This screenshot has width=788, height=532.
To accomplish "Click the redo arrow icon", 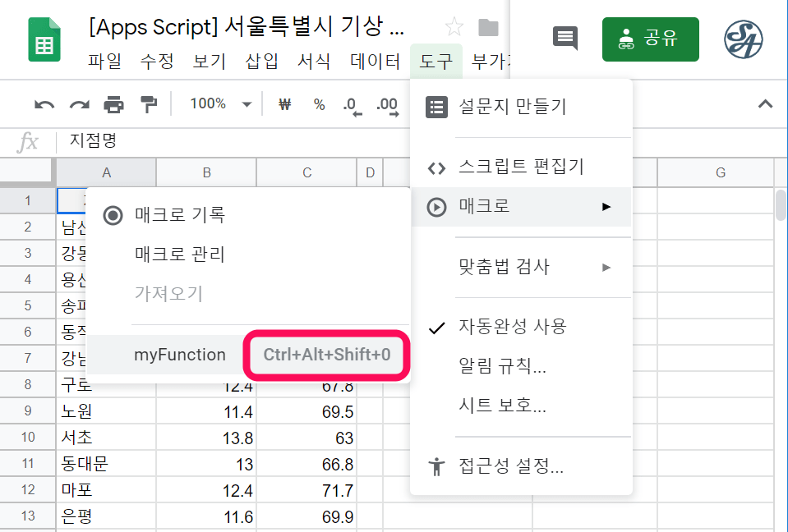I will [79, 104].
